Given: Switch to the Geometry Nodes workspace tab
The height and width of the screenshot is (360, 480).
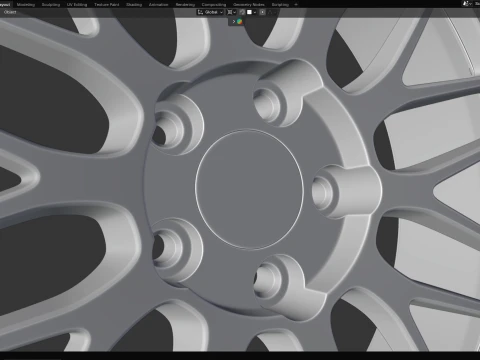Looking at the screenshot, I should 249,5.
